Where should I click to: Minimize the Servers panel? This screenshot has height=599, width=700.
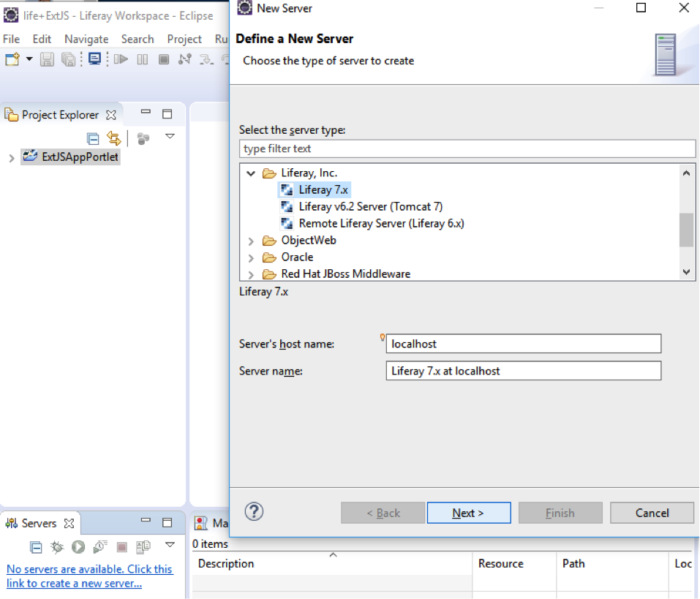pyautogui.click(x=146, y=520)
